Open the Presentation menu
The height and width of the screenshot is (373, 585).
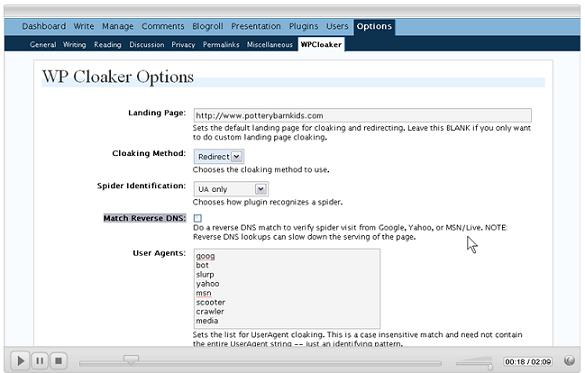coord(256,26)
